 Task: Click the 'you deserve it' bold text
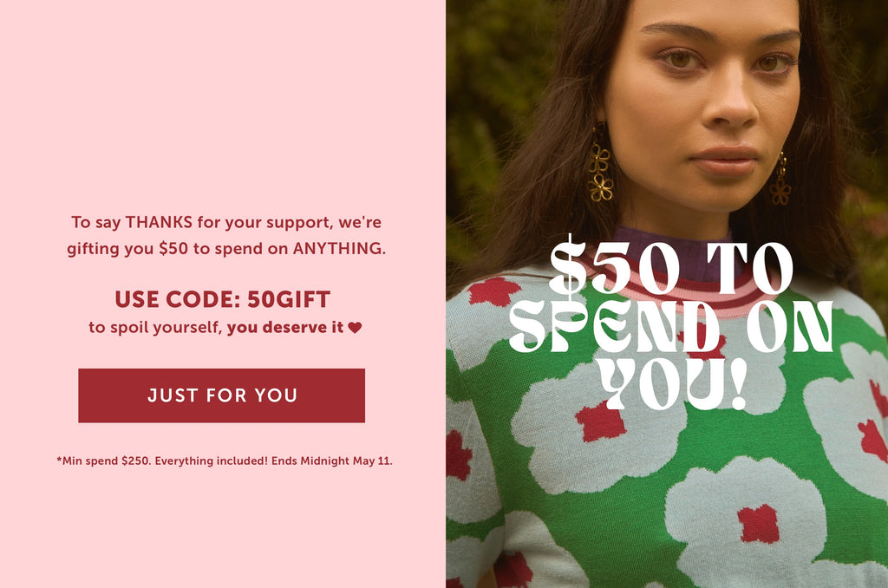click(285, 328)
